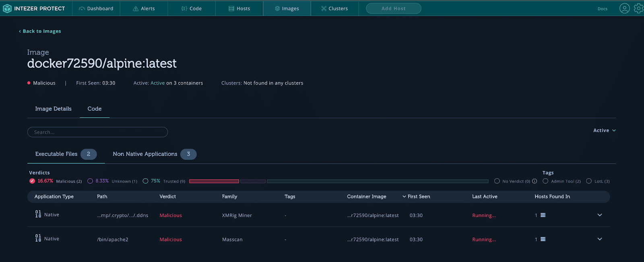644x262 pixels.
Task: Expand the Masscan row chevron
Action: pos(600,239)
